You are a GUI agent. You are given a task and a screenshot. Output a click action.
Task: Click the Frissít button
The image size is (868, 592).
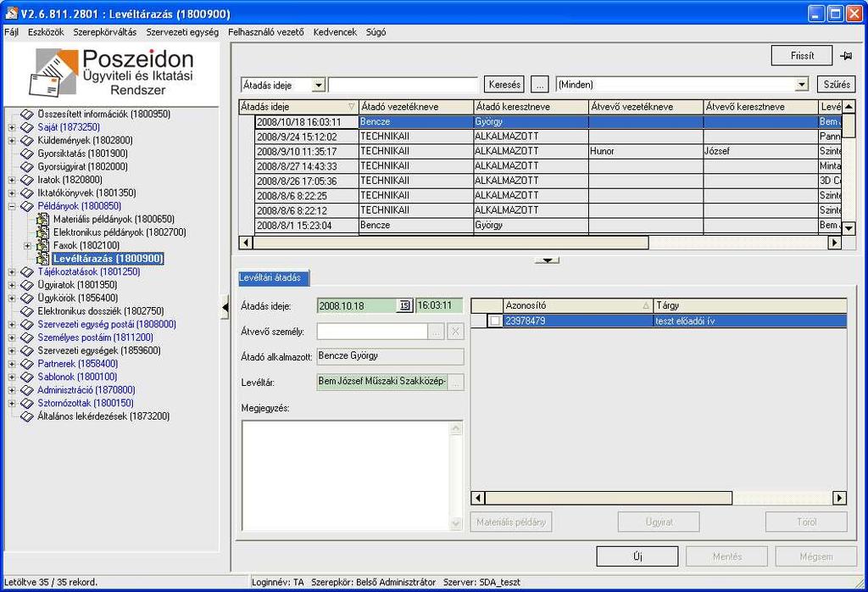pyautogui.click(x=802, y=55)
